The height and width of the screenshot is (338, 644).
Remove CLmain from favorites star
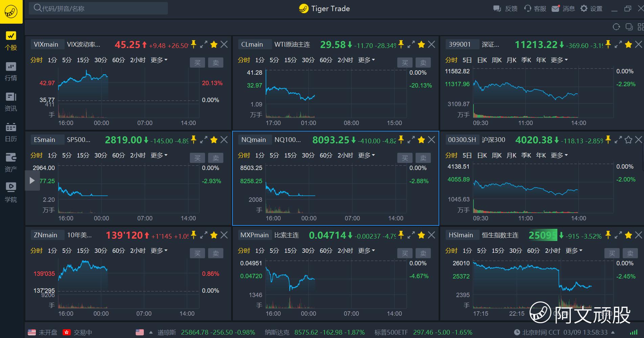(421, 44)
